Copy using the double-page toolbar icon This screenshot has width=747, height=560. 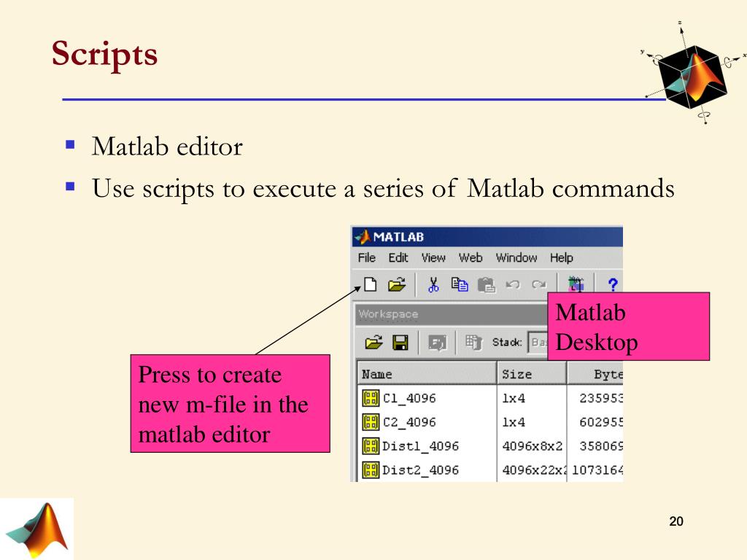460,285
